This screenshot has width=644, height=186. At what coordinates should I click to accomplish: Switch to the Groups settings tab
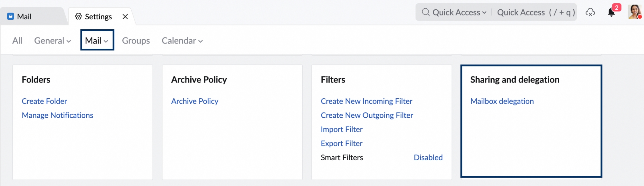pyautogui.click(x=136, y=41)
